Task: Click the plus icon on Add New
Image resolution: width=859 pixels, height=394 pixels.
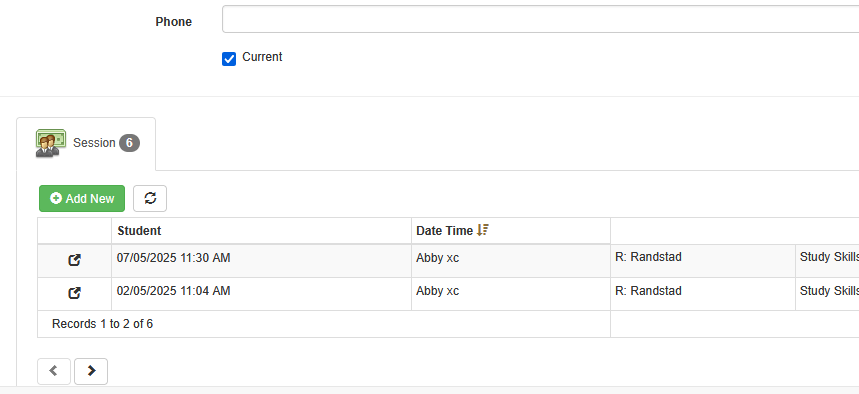Action: 56,198
